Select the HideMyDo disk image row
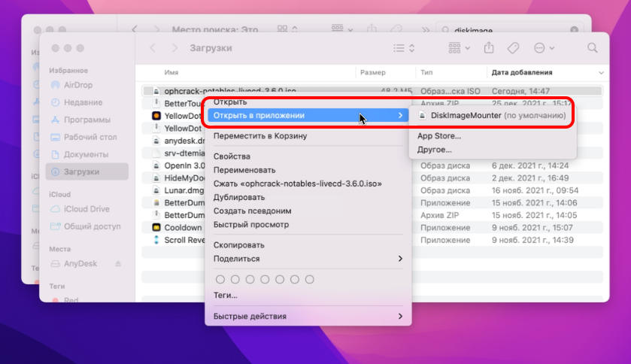631x364 pixels. (372, 178)
